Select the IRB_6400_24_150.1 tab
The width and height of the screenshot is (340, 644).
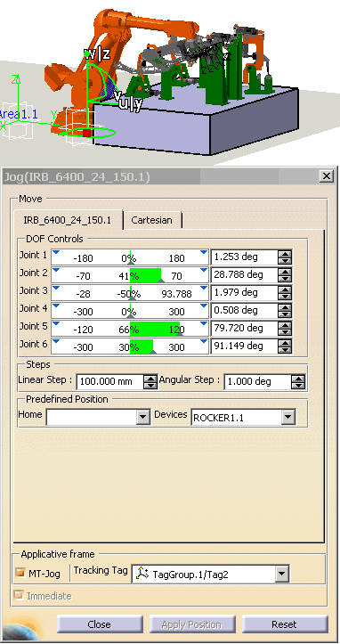(67, 220)
